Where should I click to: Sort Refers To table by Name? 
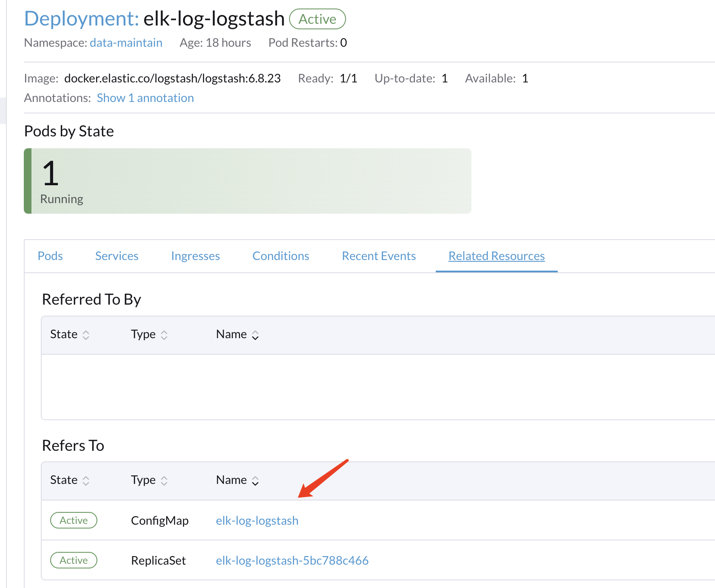(237, 480)
